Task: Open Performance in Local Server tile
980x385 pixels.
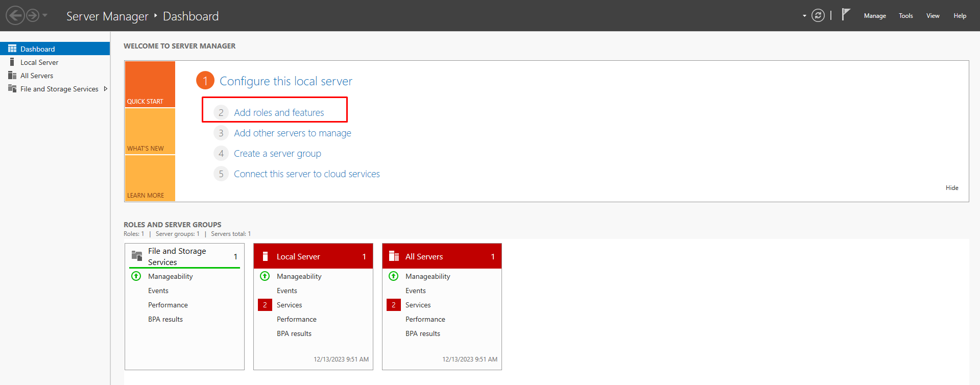Action: pos(297,319)
